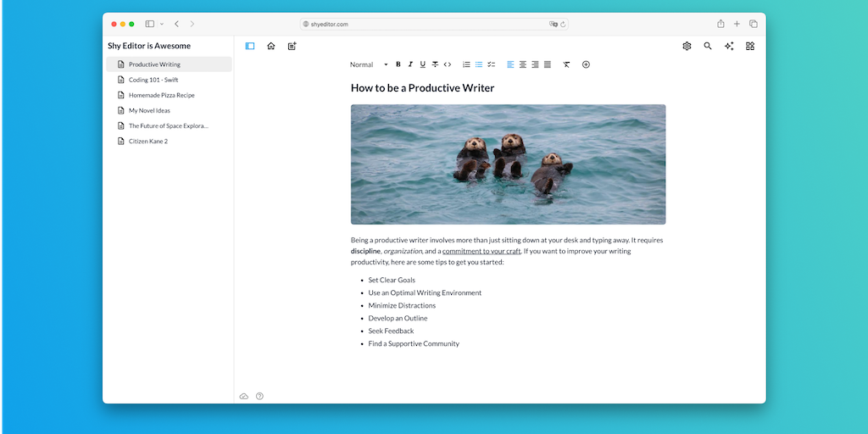Create a new note
The width and height of the screenshot is (868, 434).
point(292,47)
